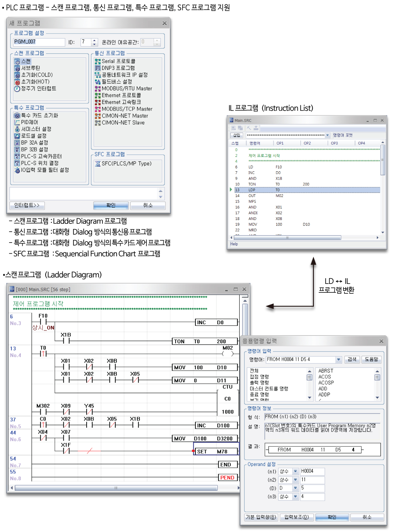Cancel 응용명령 입력 dialog with 취소

(x=367, y=517)
